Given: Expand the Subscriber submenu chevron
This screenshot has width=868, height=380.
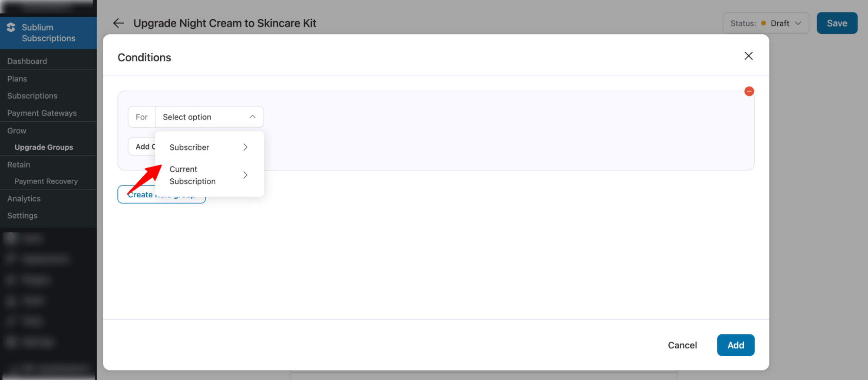Looking at the screenshot, I should [x=245, y=147].
